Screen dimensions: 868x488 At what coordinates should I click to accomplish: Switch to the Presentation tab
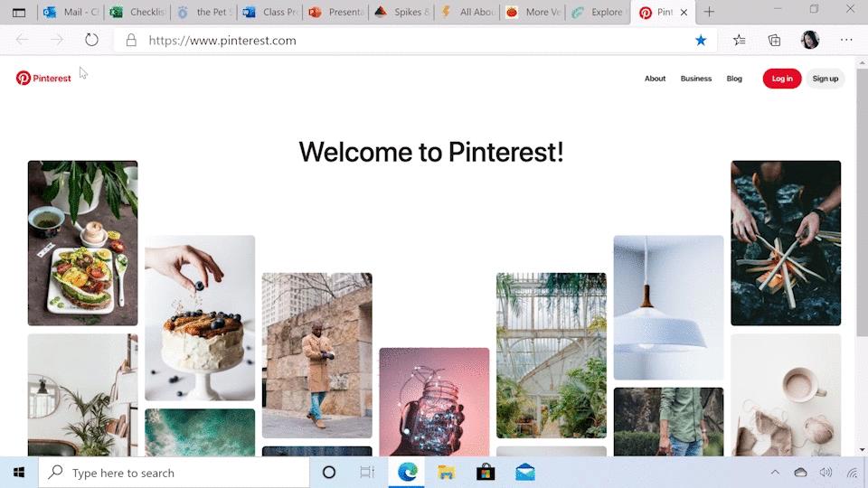pos(336,12)
